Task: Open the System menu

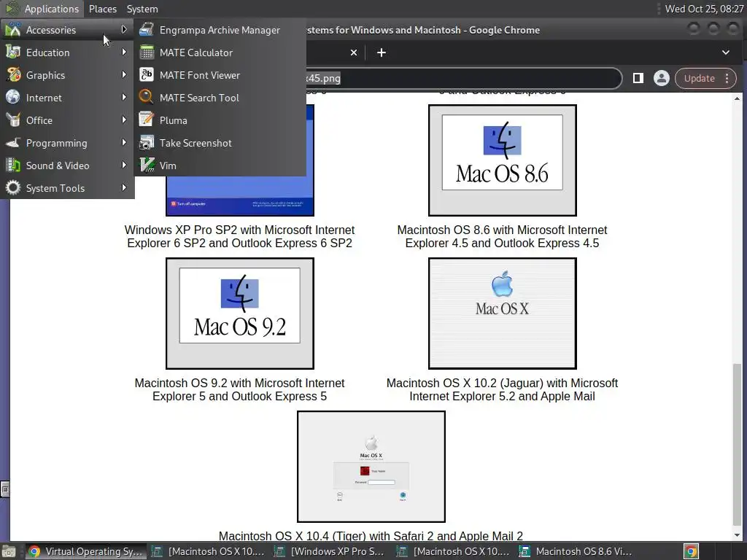Action: tap(142, 9)
